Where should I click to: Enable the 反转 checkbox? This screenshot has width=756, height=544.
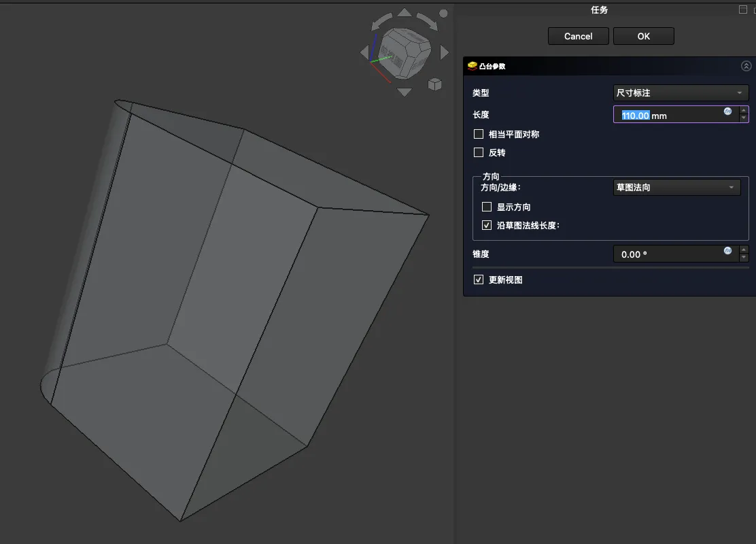[479, 153]
